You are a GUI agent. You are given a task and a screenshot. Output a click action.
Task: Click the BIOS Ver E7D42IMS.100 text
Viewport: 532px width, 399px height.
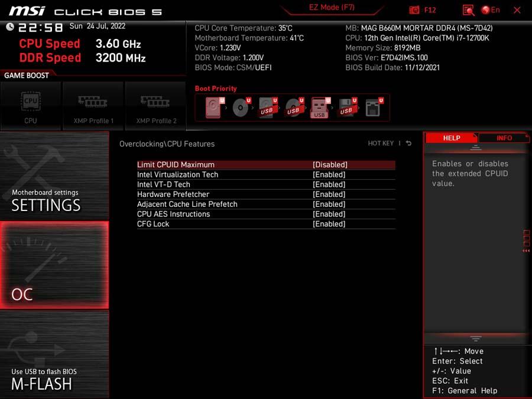[387, 58]
